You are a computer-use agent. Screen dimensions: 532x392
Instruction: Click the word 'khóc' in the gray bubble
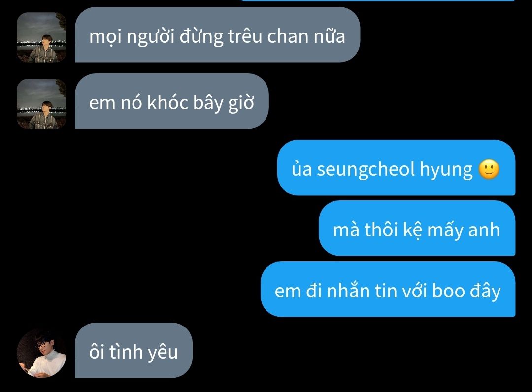click(167, 102)
